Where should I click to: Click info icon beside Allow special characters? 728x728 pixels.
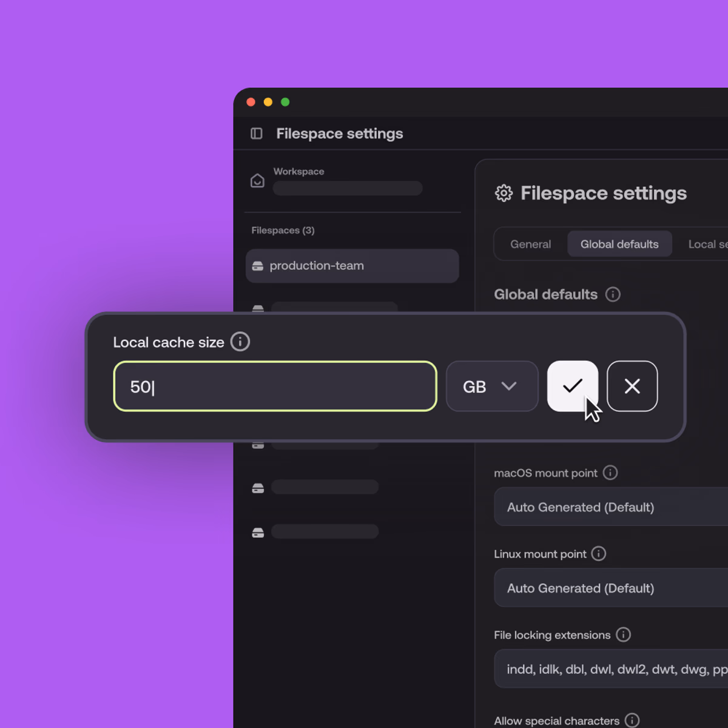click(632, 720)
